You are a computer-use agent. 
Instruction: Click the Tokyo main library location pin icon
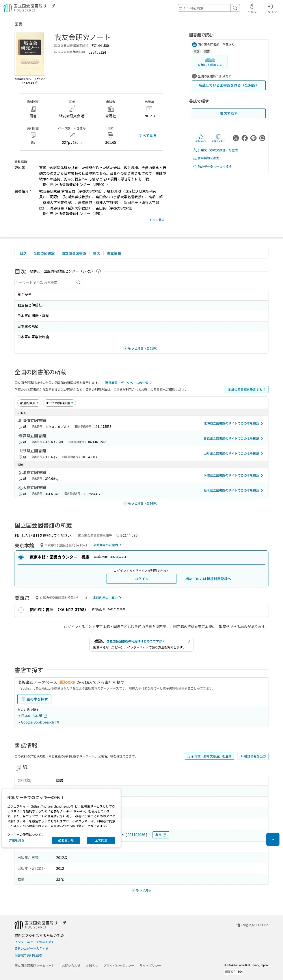coord(42,545)
